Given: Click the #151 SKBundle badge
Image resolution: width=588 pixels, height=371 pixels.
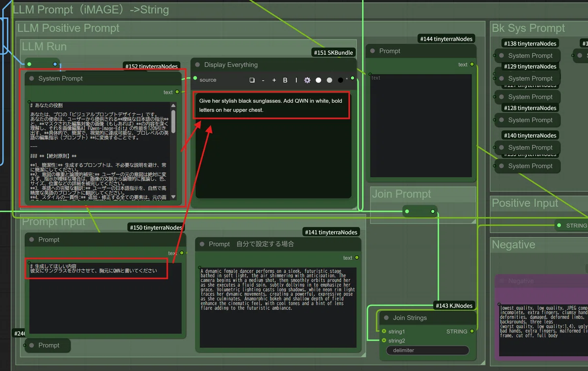Looking at the screenshot, I should [x=333, y=52].
